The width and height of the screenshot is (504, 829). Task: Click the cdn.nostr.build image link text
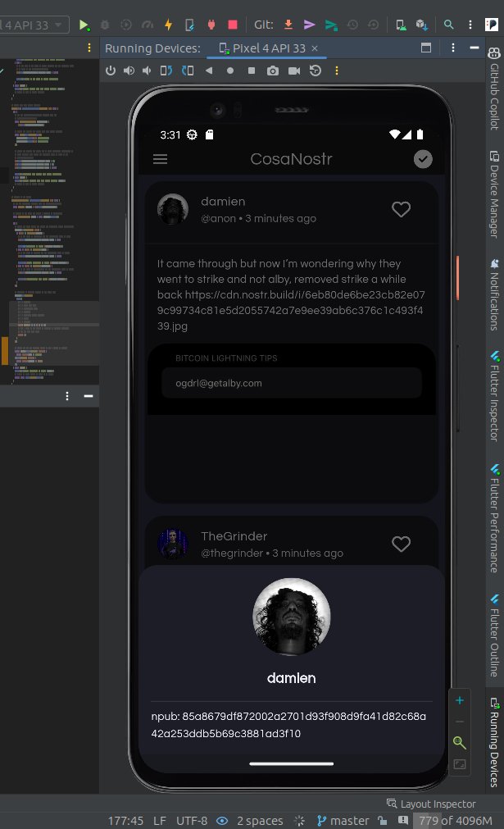point(291,310)
